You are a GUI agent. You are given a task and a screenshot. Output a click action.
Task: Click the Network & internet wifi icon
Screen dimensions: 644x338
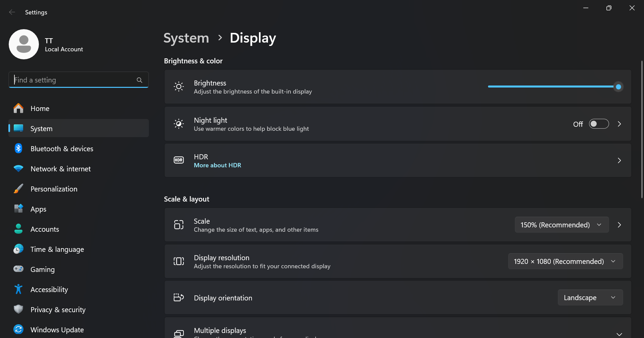[18, 168]
